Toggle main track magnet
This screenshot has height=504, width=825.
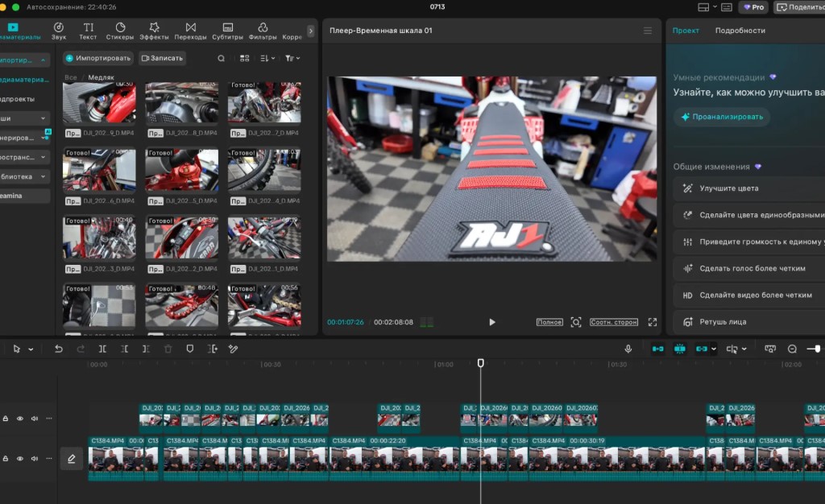(x=657, y=349)
